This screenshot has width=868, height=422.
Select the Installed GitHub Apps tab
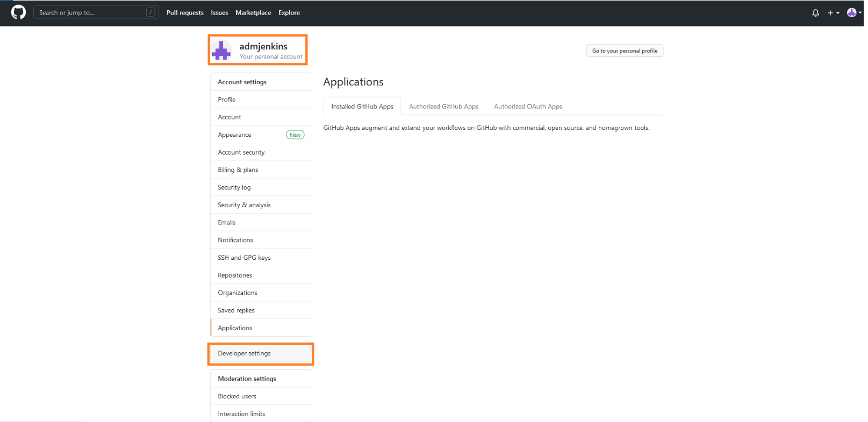[x=362, y=106]
